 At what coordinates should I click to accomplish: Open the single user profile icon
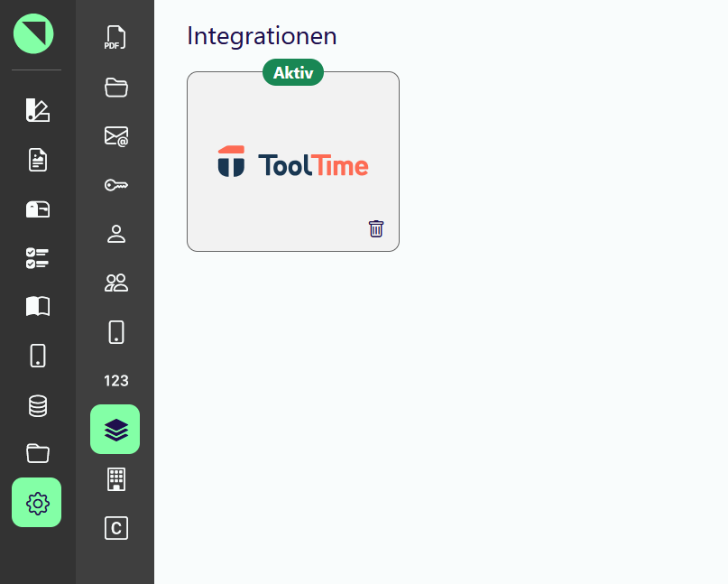(116, 234)
